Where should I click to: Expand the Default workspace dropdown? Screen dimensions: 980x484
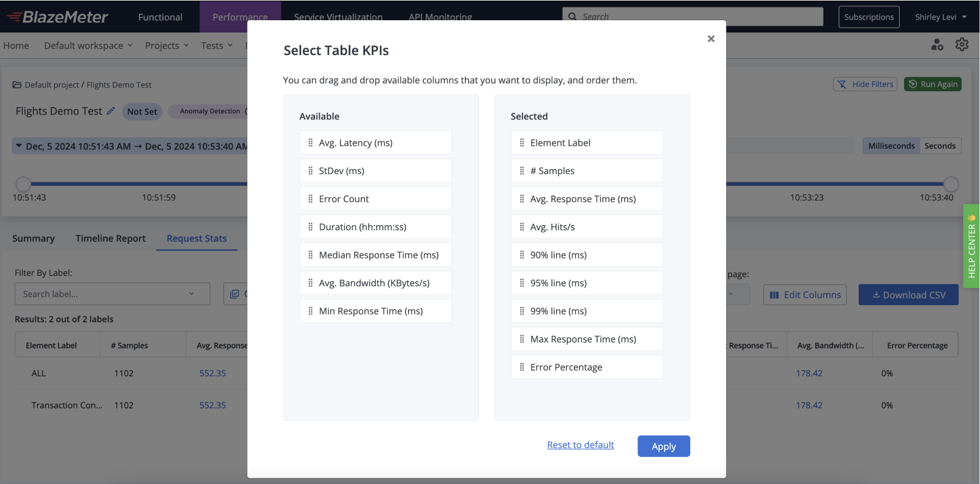88,45
